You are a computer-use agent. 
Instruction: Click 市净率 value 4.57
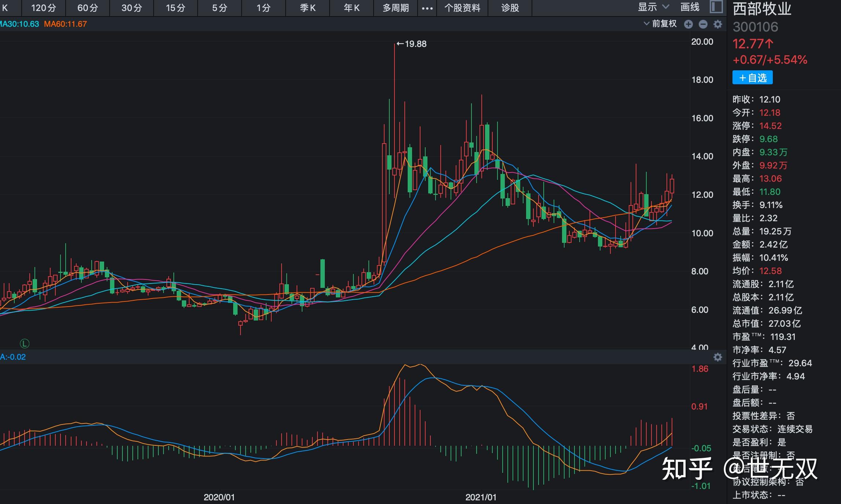(x=777, y=350)
